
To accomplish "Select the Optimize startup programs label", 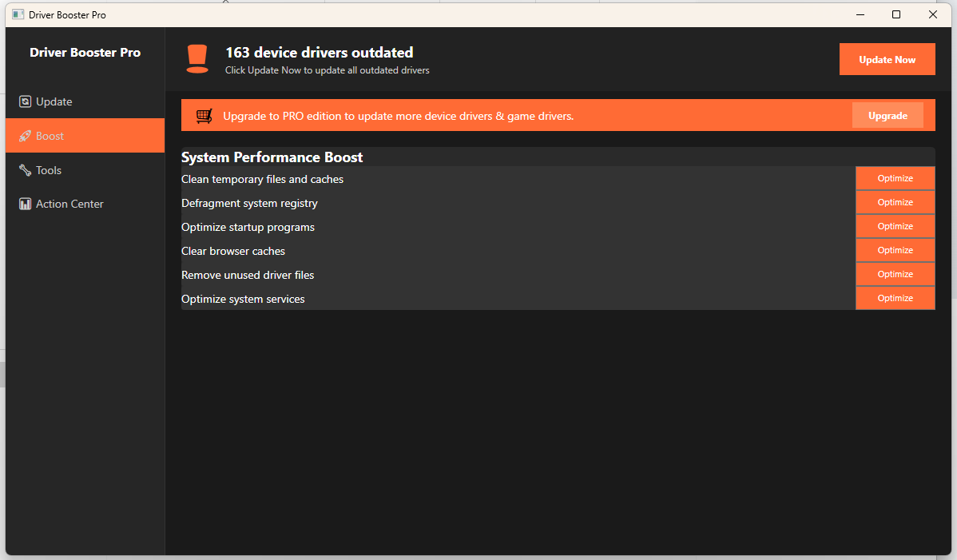I will 248,227.
